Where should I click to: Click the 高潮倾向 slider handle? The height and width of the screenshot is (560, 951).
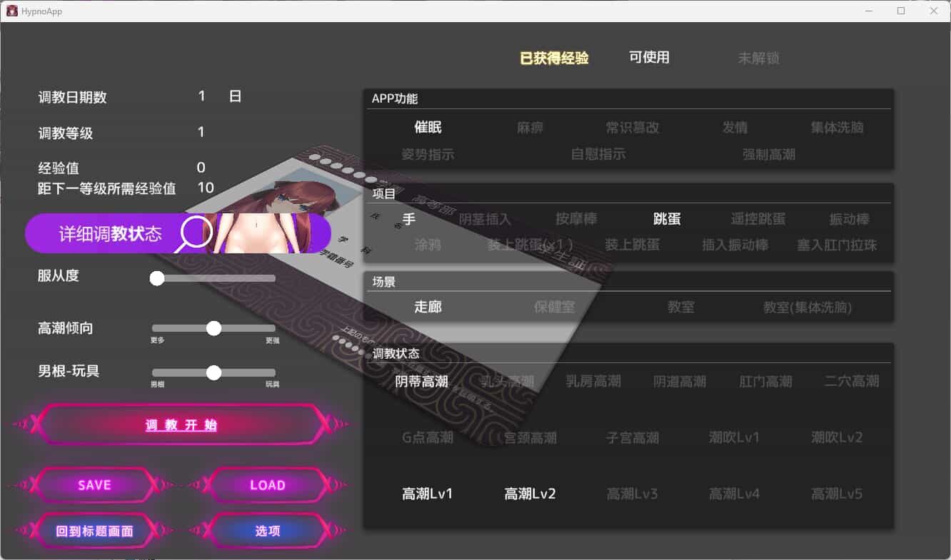coord(213,328)
